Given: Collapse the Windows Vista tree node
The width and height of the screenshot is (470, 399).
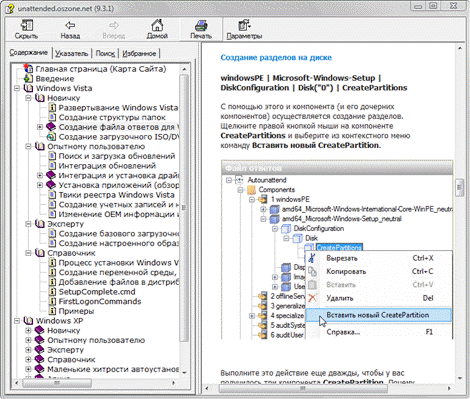Looking at the screenshot, I should point(17,88).
